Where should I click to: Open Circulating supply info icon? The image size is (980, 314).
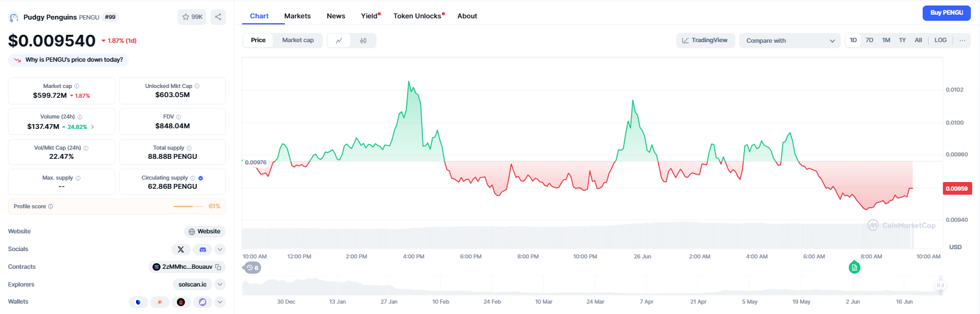coord(193,178)
